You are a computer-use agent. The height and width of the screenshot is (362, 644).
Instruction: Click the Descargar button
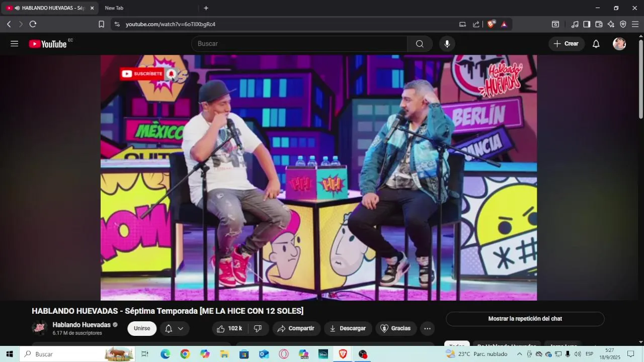coord(348,328)
